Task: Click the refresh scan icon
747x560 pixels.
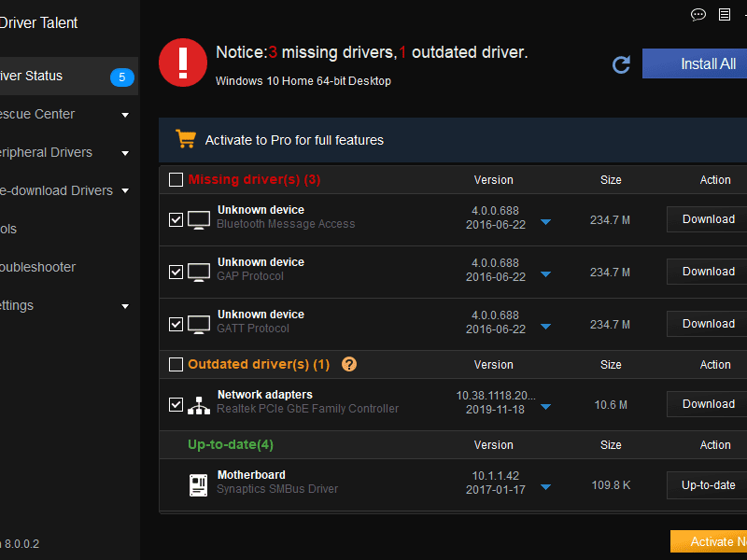Action: click(621, 64)
